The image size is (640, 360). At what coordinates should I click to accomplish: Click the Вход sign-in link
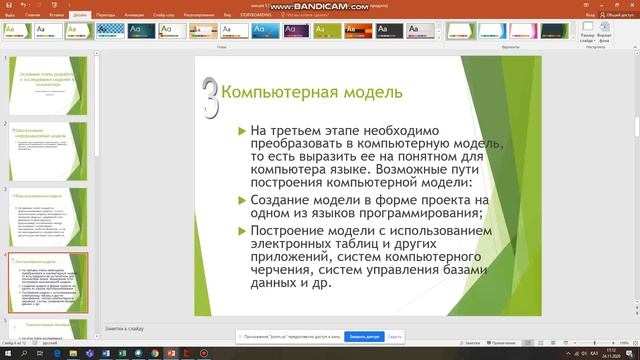[590, 15]
